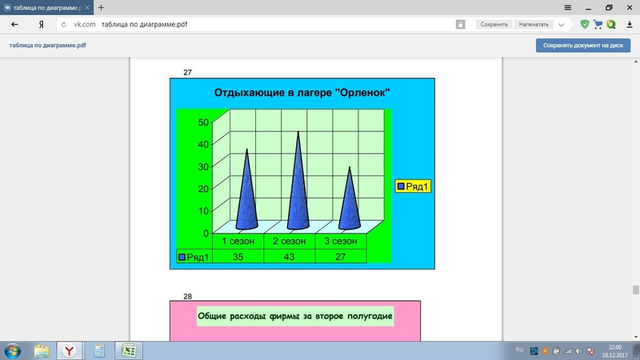Viewport: 640px width, 360px height.
Task: Expand the dropdown next to Напечатать
Action: click(x=561, y=24)
